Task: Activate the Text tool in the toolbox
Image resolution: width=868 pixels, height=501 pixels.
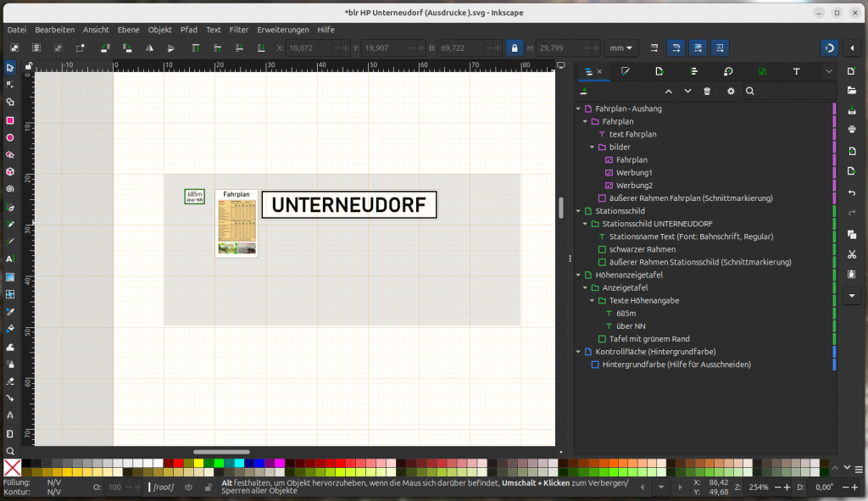Action: (10, 259)
